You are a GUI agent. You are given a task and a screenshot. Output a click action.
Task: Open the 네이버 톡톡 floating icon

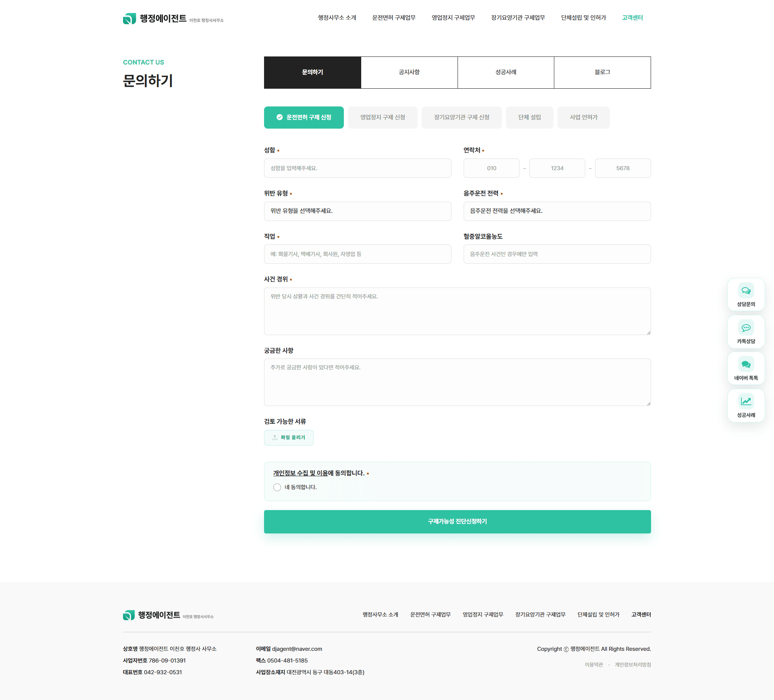[746, 368]
